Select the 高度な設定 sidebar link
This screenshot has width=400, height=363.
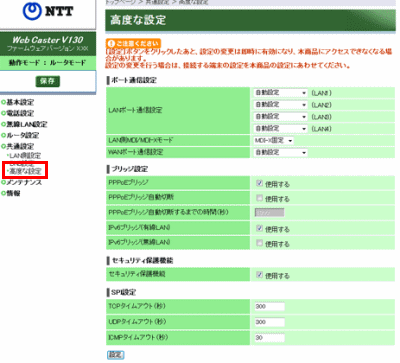[25, 171]
